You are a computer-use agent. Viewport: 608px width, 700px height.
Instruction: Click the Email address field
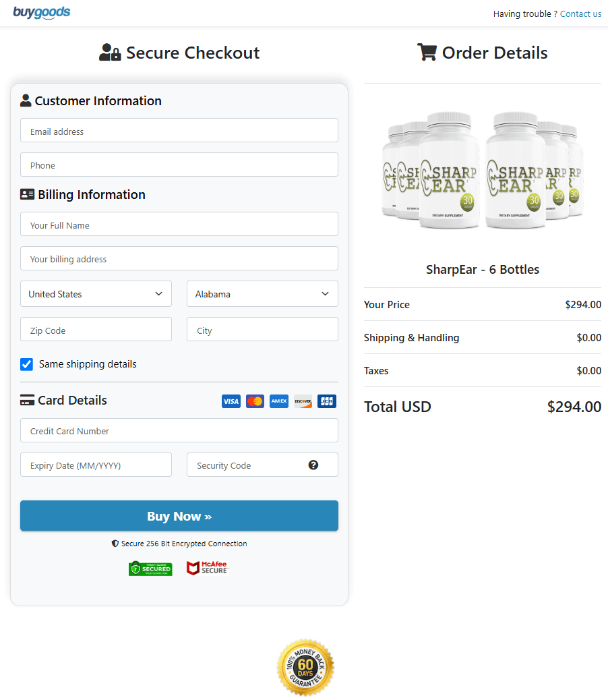click(179, 131)
